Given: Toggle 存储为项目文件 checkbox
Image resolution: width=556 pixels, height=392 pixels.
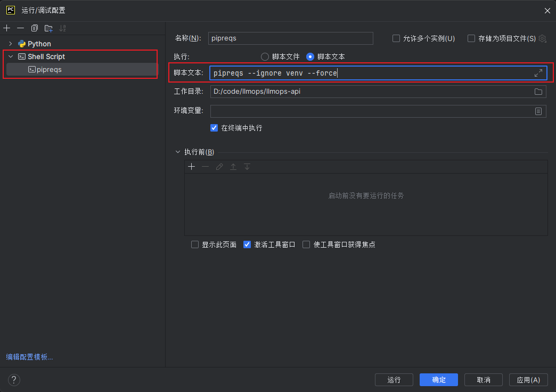Looking at the screenshot, I should 471,38.
